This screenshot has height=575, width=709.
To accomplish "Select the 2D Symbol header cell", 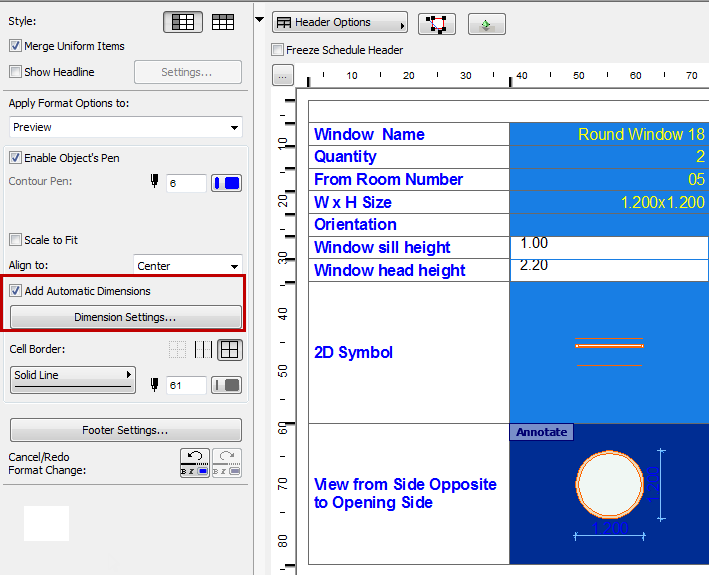I will point(409,353).
